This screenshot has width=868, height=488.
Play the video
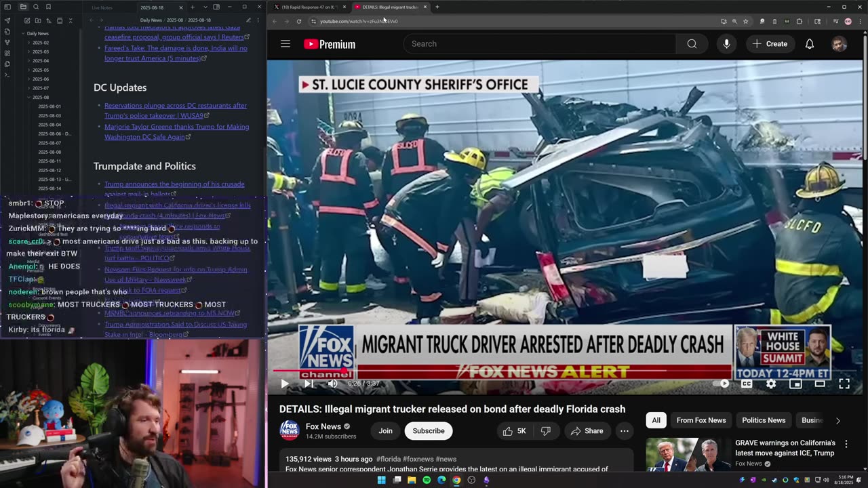tap(285, 384)
